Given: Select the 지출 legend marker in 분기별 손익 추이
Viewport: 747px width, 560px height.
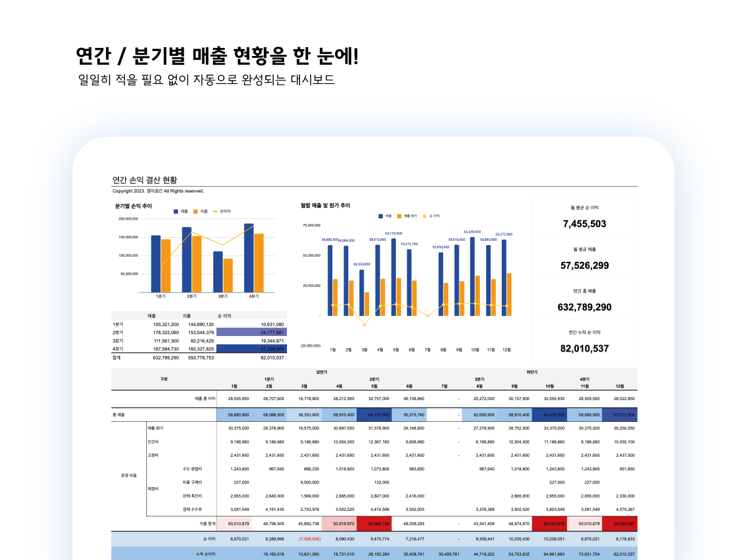Looking at the screenshot, I should (196, 211).
